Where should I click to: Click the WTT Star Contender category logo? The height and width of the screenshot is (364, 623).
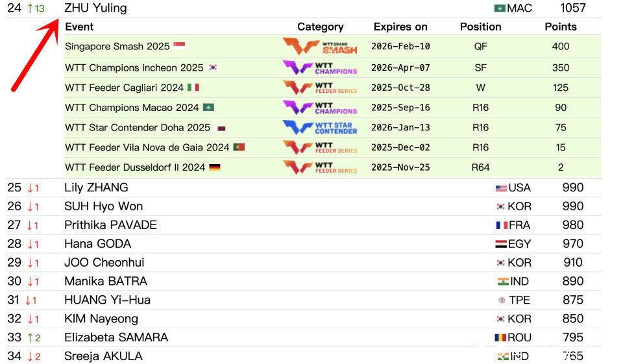[319, 128]
